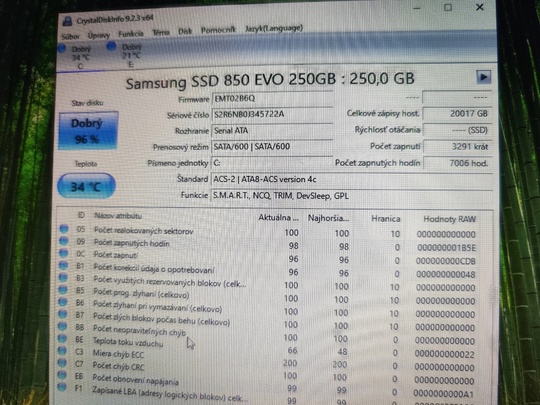Select row Zapísané LBA (adresy logických blokov)
The image size is (540, 405).
point(267,395)
